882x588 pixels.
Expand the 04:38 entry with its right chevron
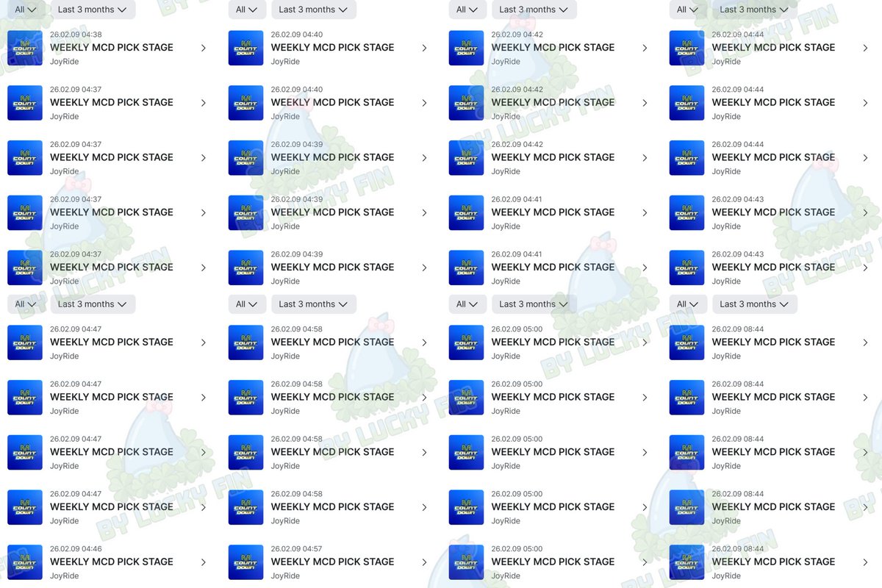(x=204, y=48)
